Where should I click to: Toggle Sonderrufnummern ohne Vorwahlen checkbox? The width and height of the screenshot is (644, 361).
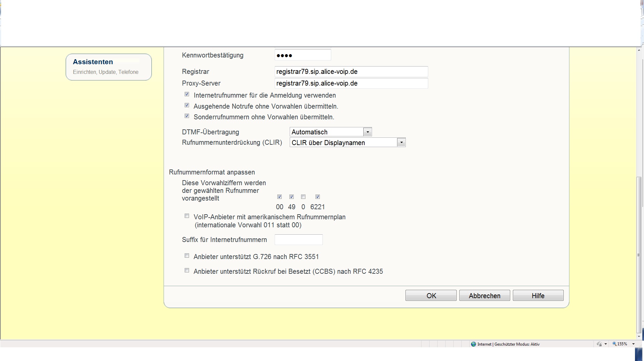click(187, 116)
